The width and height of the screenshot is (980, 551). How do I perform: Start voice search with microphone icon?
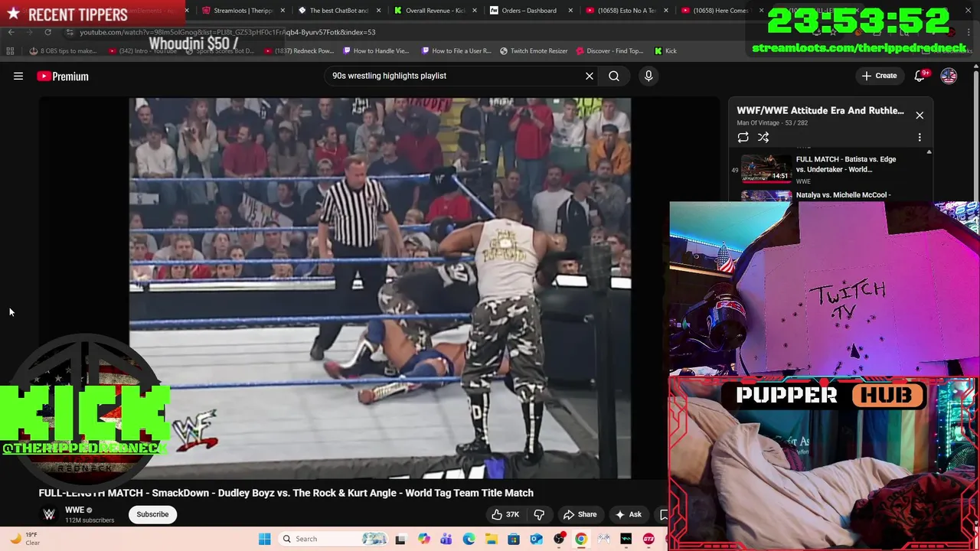tap(648, 76)
